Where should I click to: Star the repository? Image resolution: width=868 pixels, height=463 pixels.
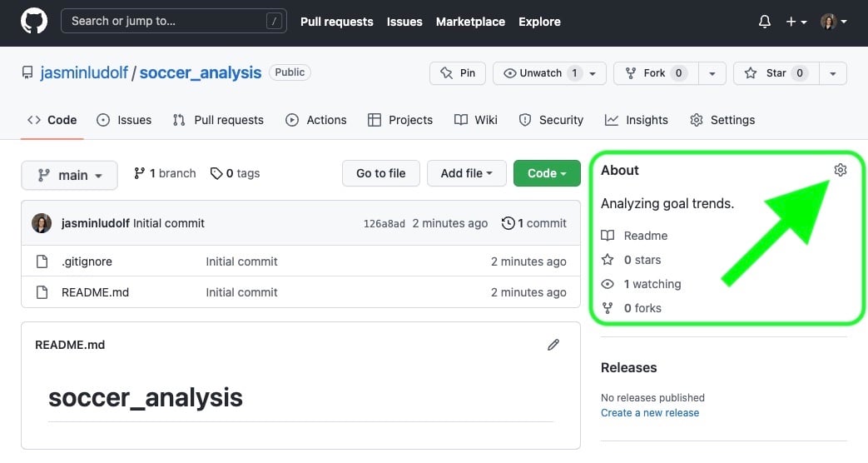tap(776, 73)
